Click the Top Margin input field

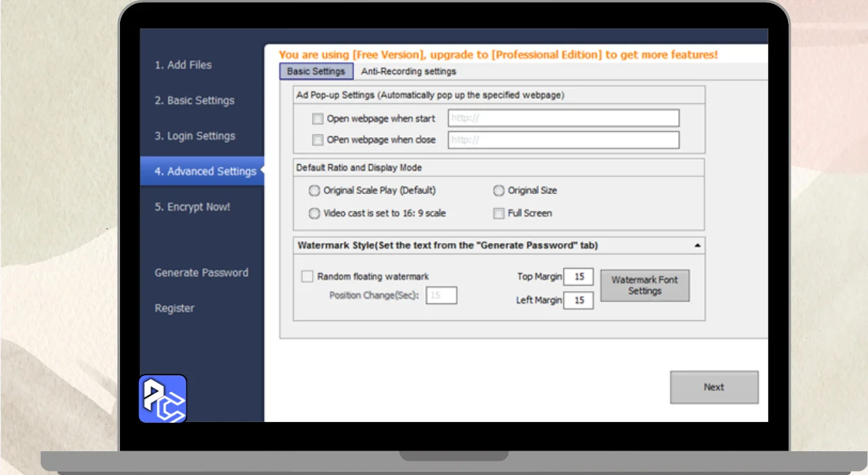click(578, 277)
